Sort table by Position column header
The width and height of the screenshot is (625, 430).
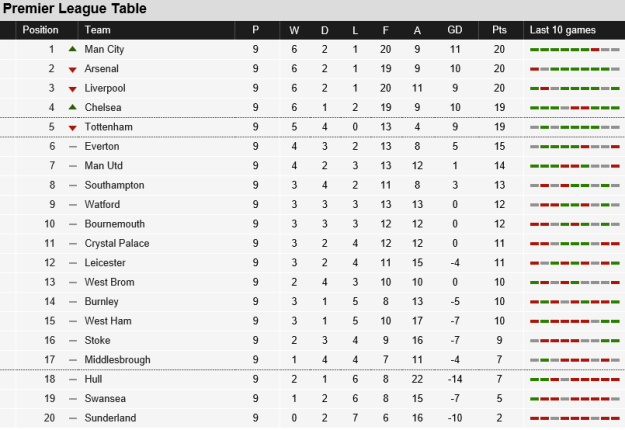tap(41, 30)
